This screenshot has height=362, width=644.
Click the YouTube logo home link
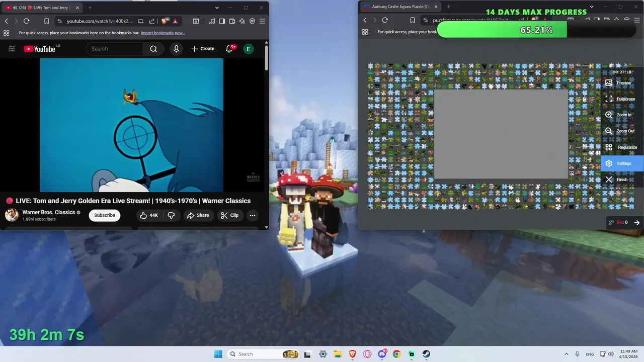[40, 49]
